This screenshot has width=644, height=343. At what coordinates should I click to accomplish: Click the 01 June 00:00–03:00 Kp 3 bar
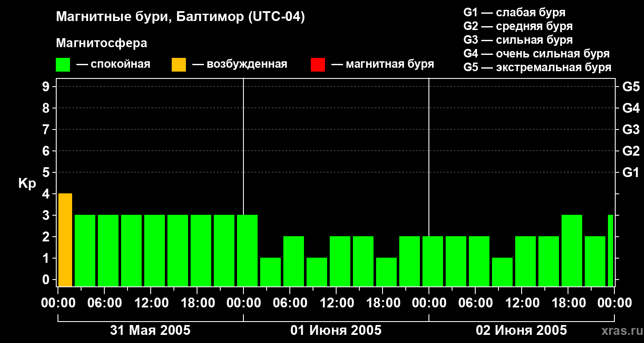click(247, 250)
